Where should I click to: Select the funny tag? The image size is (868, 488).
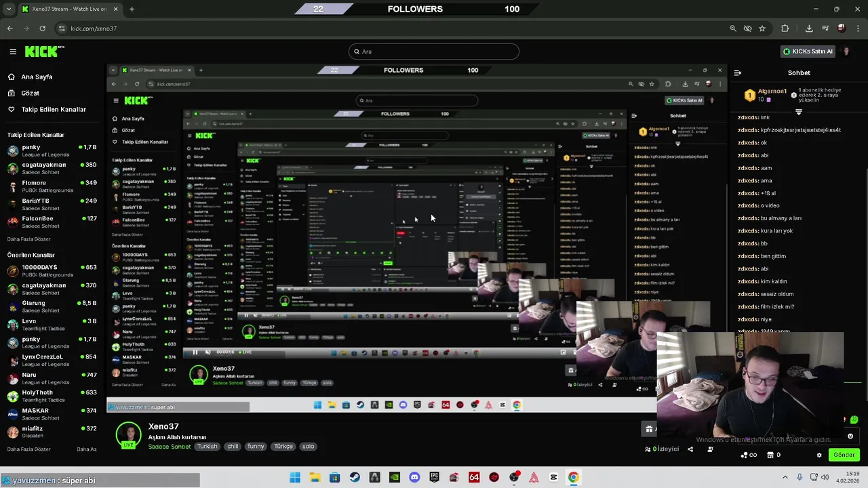tap(256, 447)
